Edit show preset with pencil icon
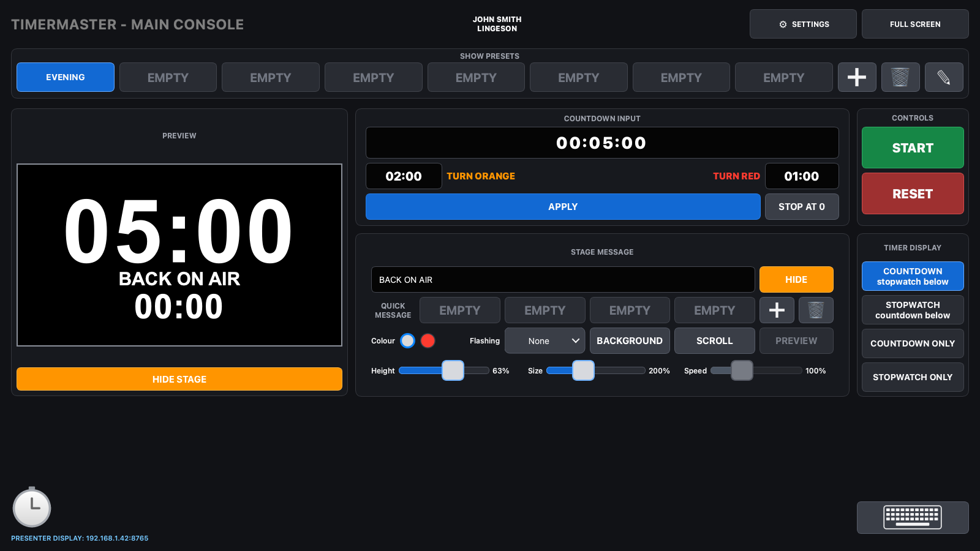Screen dimensions: 980x551 tap(943, 77)
